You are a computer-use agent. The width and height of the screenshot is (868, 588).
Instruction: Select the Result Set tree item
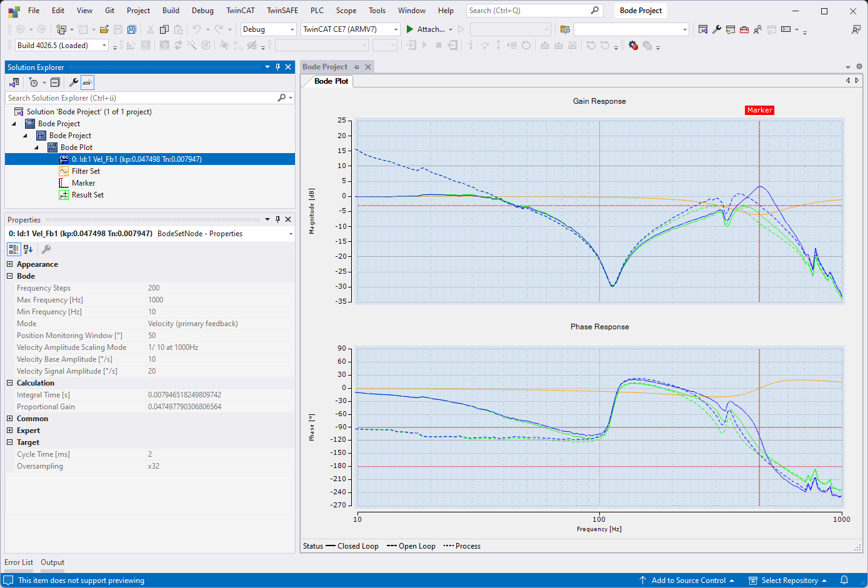coord(87,195)
